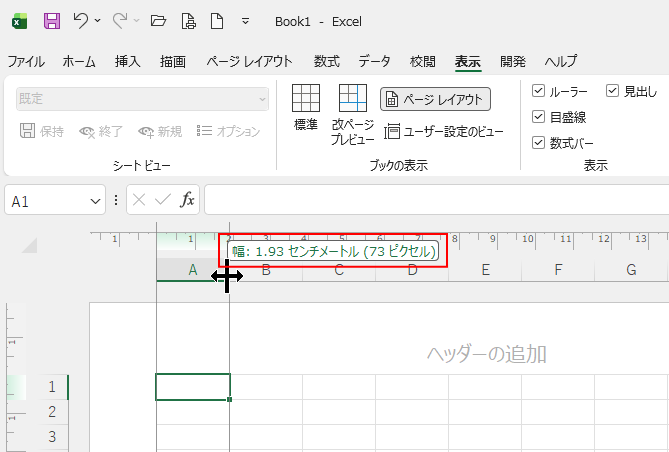
Task: Select column A header
Action: tap(193, 270)
